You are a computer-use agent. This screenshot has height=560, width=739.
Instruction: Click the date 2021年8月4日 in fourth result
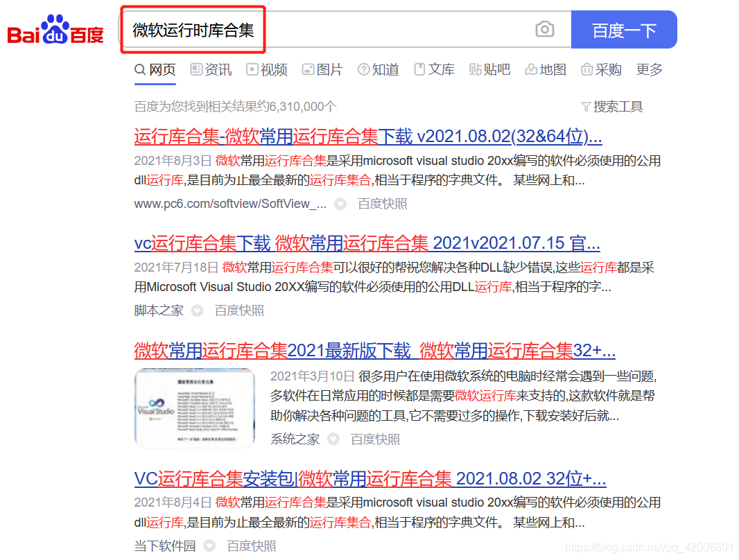tap(173, 503)
